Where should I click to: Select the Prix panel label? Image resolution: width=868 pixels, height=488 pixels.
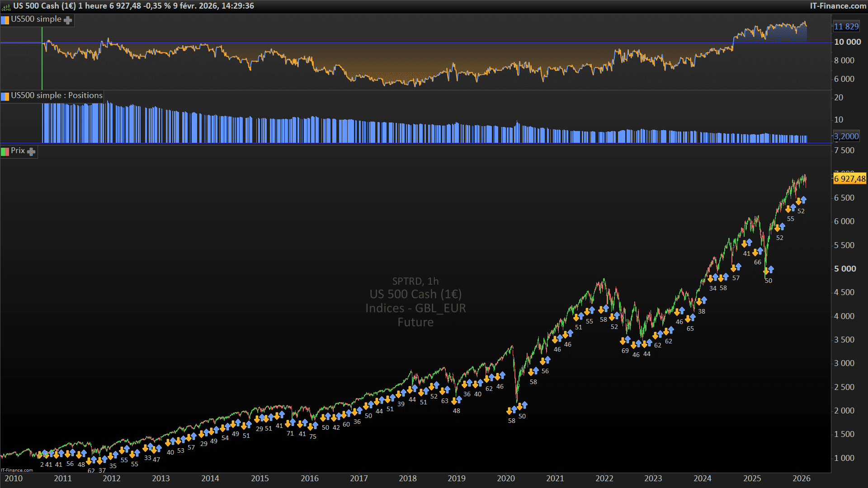18,151
